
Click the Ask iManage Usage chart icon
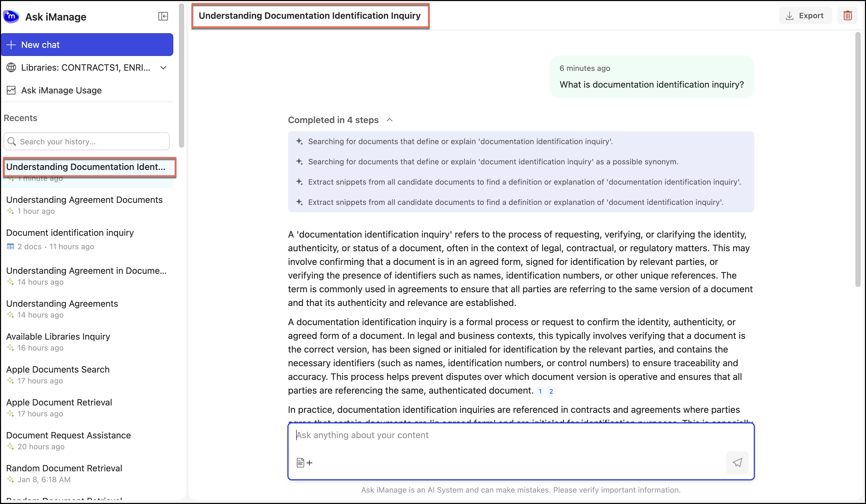11,90
